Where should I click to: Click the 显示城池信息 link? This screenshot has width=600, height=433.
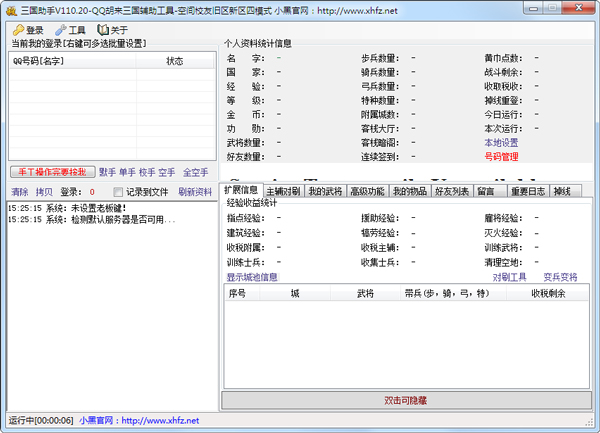(x=252, y=277)
